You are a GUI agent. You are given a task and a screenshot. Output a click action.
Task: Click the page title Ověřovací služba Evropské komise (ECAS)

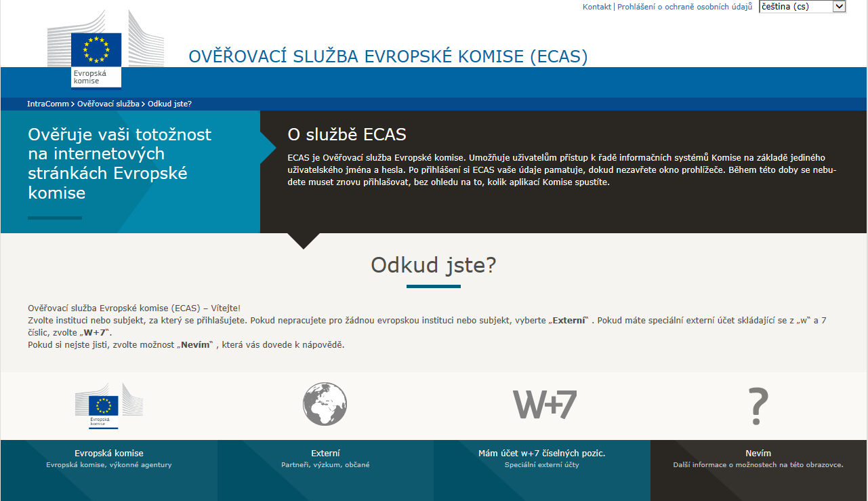tap(388, 56)
